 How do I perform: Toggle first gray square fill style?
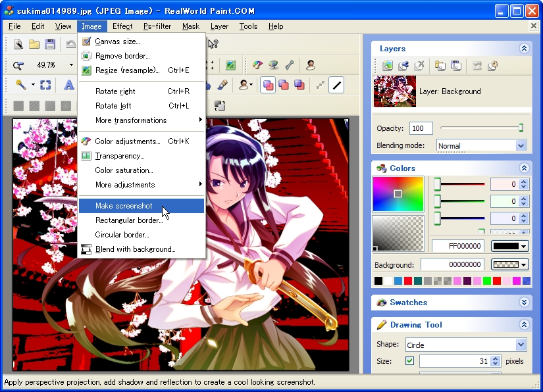[x=18, y=106]
